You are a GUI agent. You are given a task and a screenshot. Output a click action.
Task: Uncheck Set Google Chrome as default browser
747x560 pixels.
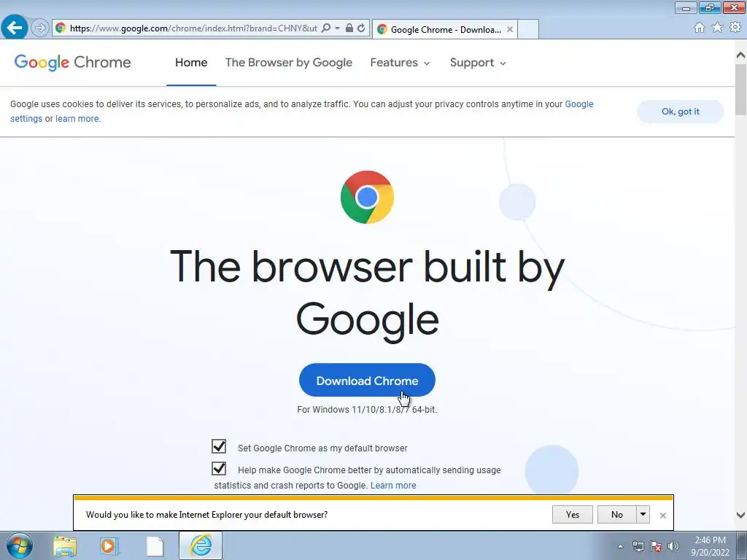(x=219, y=447)
